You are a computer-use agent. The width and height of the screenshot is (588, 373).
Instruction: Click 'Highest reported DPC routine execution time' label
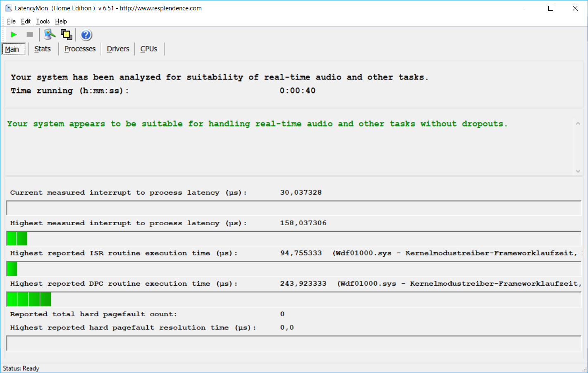click(x=124, y=284)
